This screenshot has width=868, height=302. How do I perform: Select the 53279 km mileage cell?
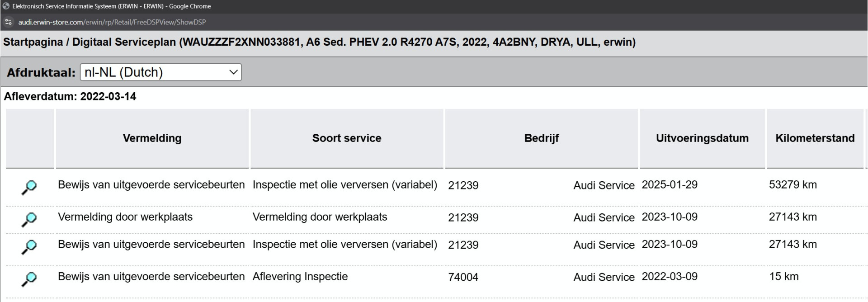coord(793,185)
